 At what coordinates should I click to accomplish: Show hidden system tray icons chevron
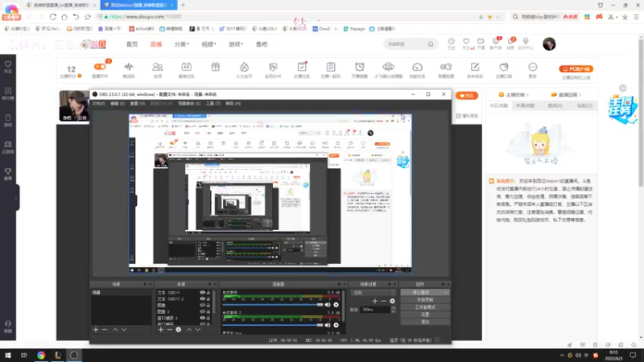coord(561,356)
